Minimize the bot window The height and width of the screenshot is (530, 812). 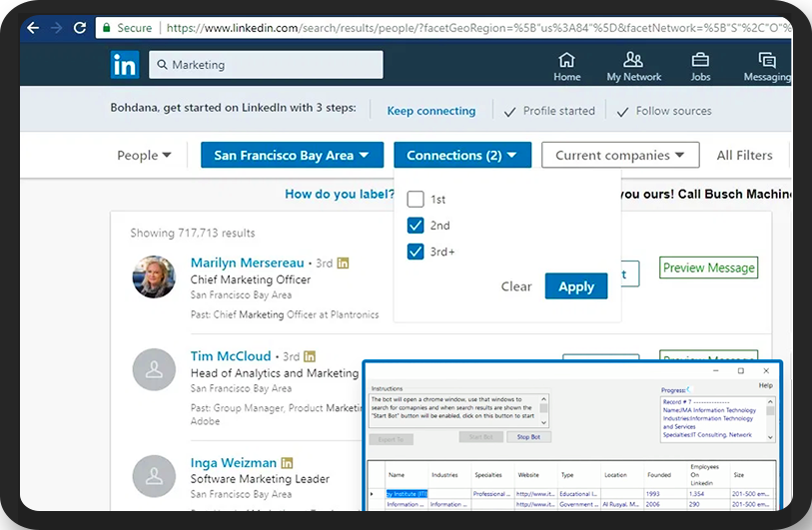click(716, 370)
